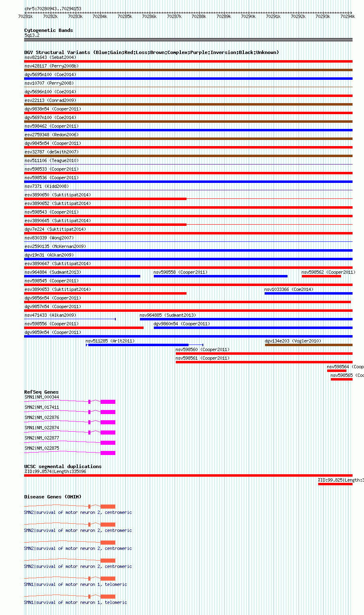This screenshot has height=615, width=364.
Task: Click the chr5:70280943..70294153 coordinates label
Action: [x=53, y=9]
